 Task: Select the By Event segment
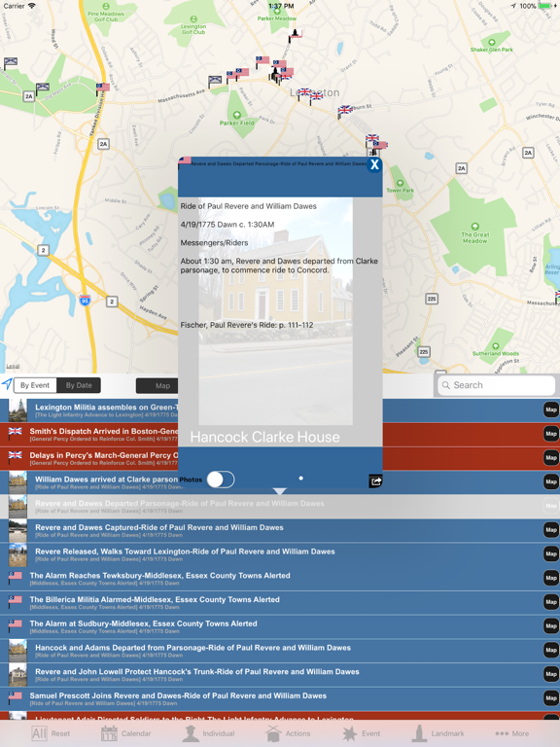(x=35, y=385)
